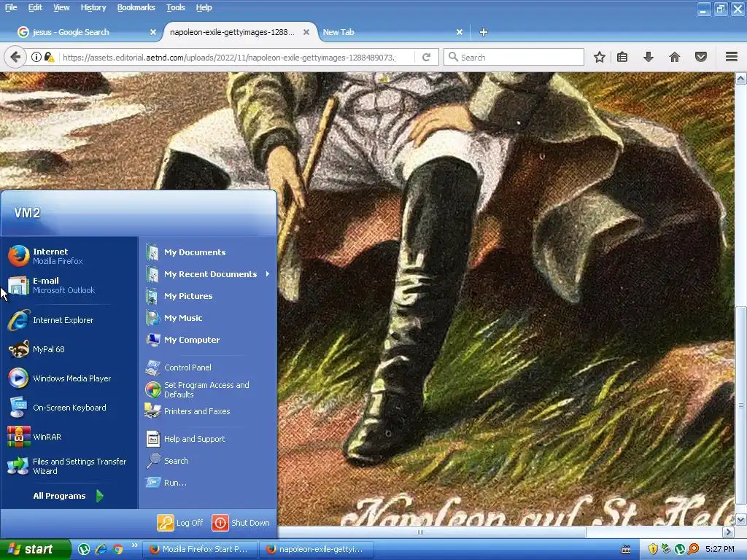Show site information for the page
This screenshot has height=560, width=747.
click(36, 57)
